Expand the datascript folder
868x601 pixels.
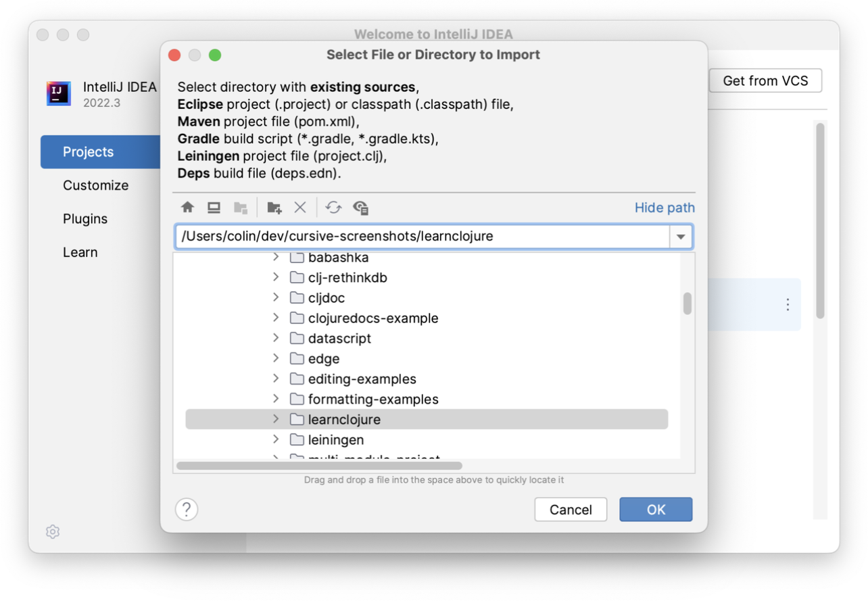[276, 338]
